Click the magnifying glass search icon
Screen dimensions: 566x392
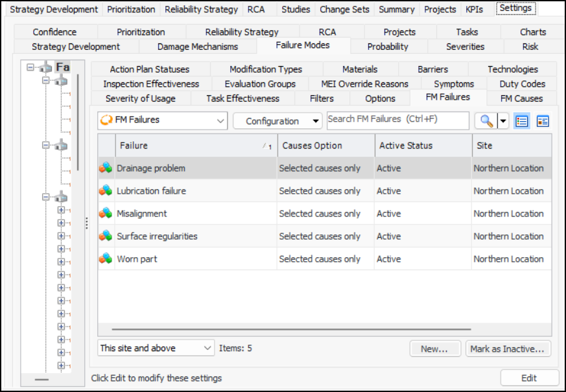(x=485, y=121)
